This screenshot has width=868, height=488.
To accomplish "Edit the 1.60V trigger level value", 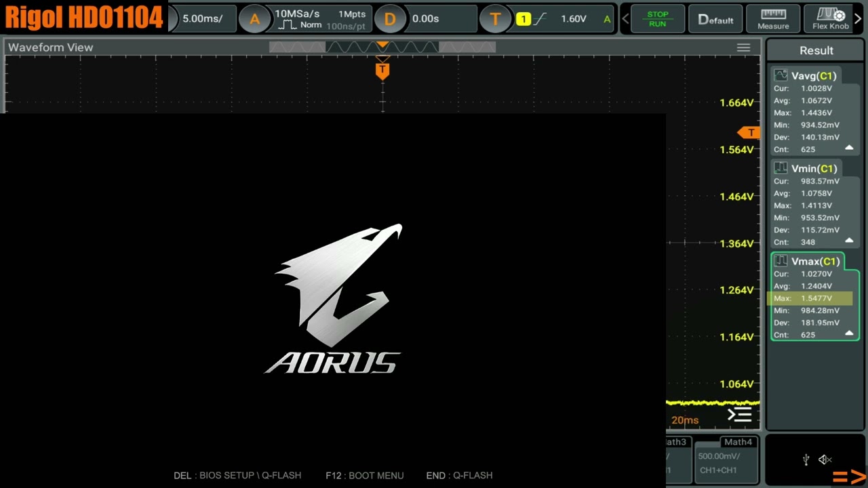I will coord(574,19).
